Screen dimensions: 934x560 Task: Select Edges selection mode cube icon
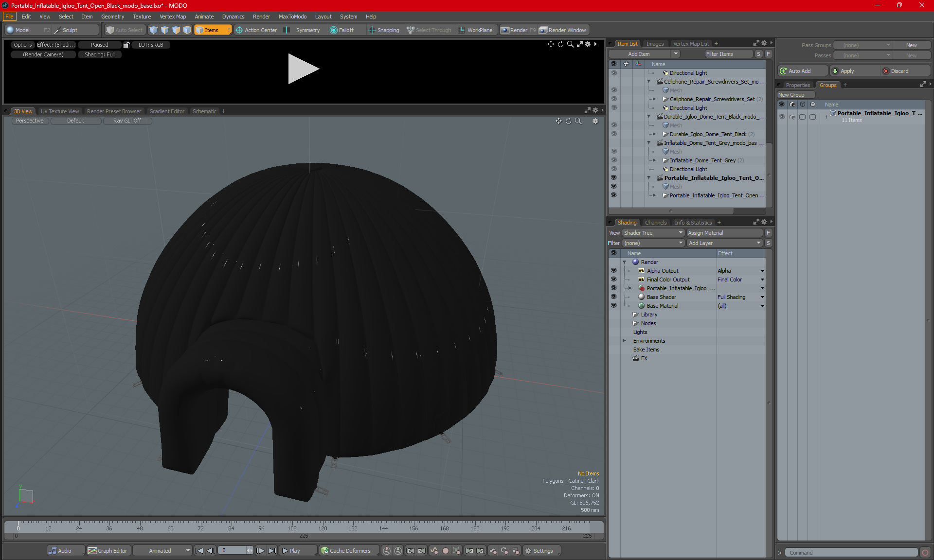[x=165, y=30]
